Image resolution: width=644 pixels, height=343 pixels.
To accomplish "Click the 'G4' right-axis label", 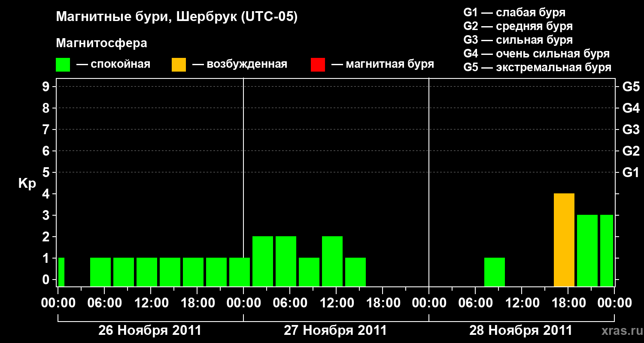I will [631, 108].
